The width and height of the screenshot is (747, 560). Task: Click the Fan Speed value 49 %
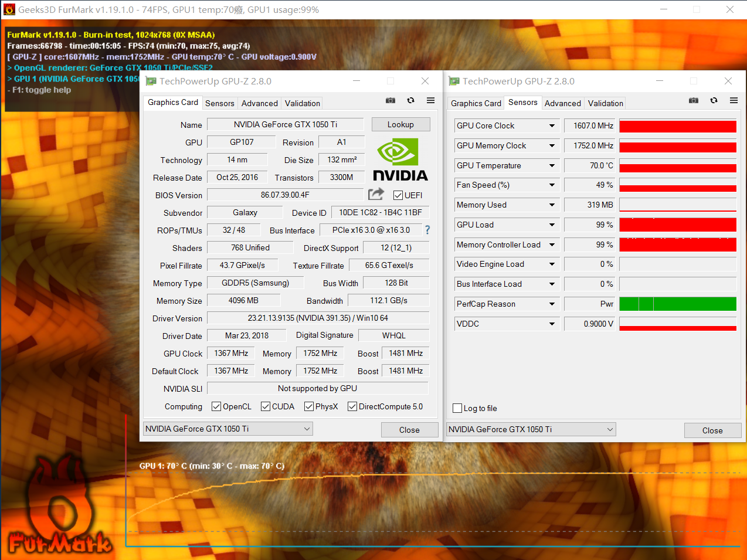click(x=590, y=185)
